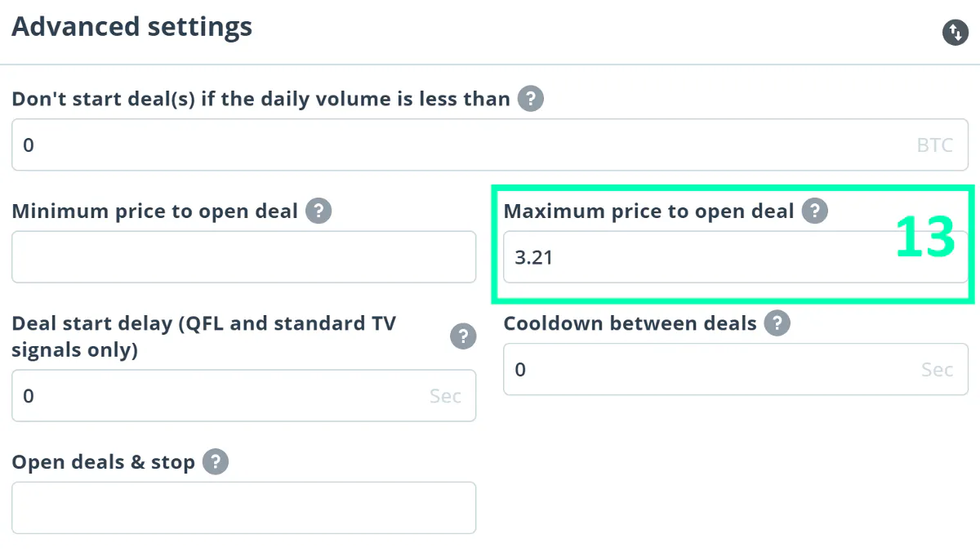Focus the Cooldown between deals input
The width and height of the screenshot is (980, 552).
[x=736, y=369]
